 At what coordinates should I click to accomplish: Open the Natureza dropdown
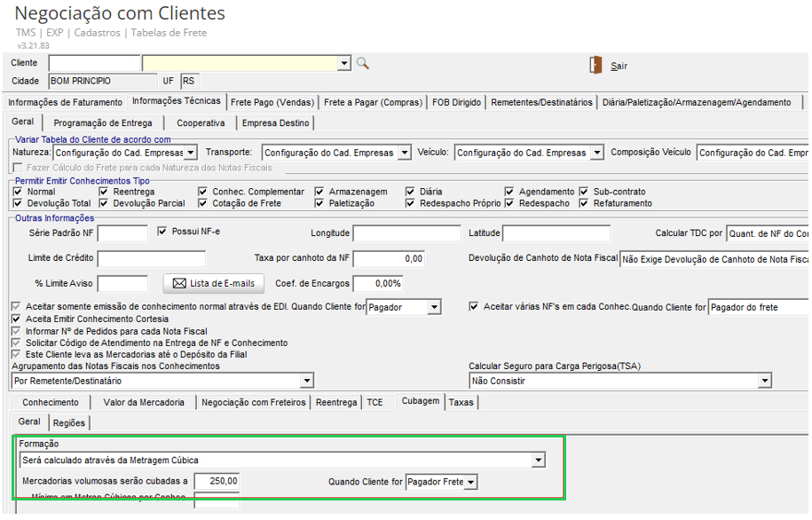pos(191,153)
